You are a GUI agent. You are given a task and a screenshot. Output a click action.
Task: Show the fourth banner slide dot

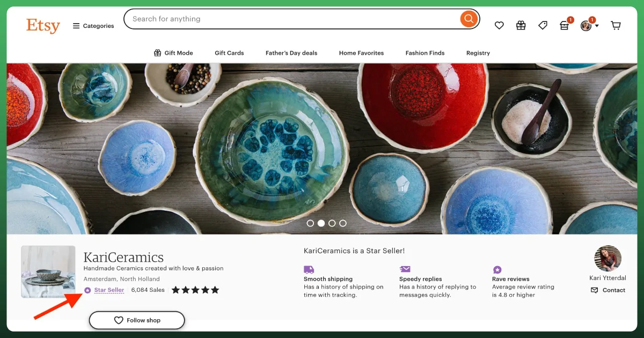(x=343, y=223)
